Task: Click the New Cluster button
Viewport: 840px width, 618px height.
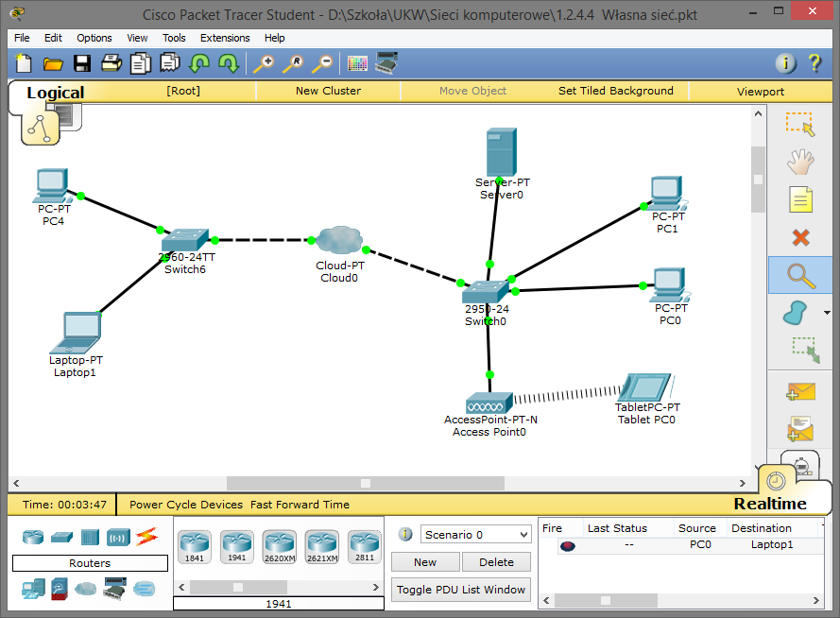Action: 329,91
